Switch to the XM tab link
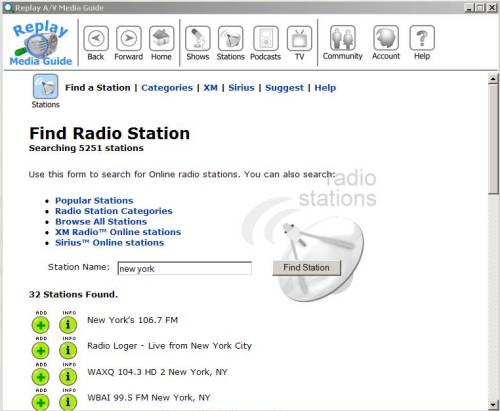The height and width of the screenshot is (411, 500). pyautogui.click(x=210, y=88)
